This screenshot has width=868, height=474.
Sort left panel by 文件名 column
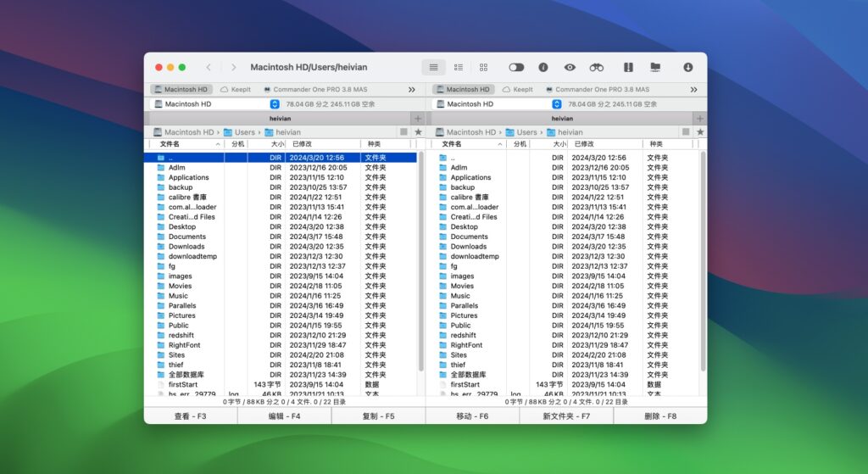tap(186, 144)
